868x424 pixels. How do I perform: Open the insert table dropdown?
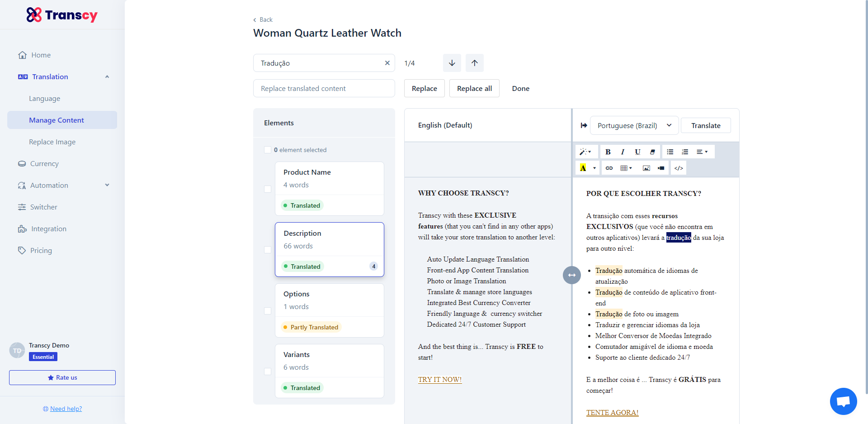626,168
